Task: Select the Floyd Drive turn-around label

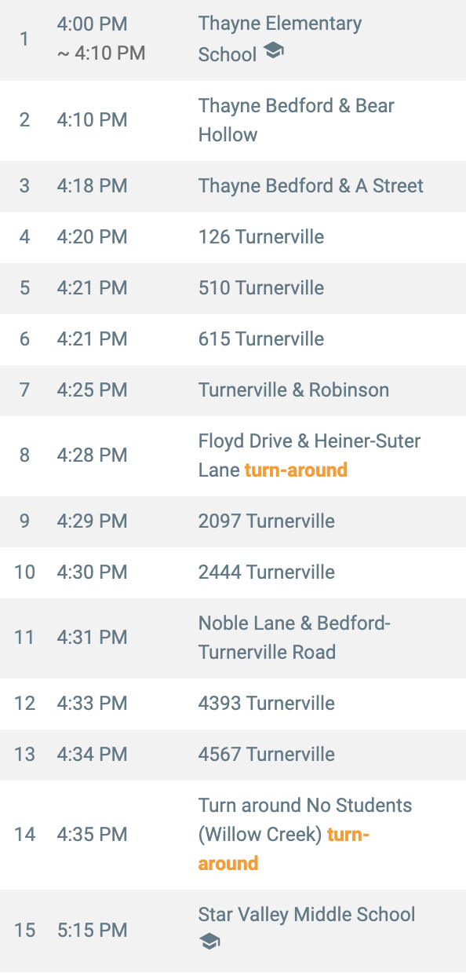Action: click(x=296, y=470)
